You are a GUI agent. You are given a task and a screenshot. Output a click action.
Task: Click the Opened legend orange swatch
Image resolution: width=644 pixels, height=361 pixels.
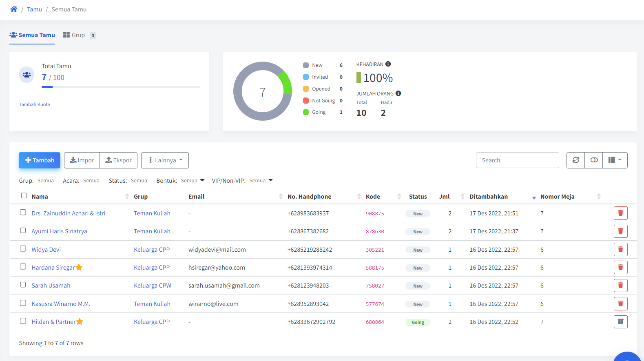point(306,89)
